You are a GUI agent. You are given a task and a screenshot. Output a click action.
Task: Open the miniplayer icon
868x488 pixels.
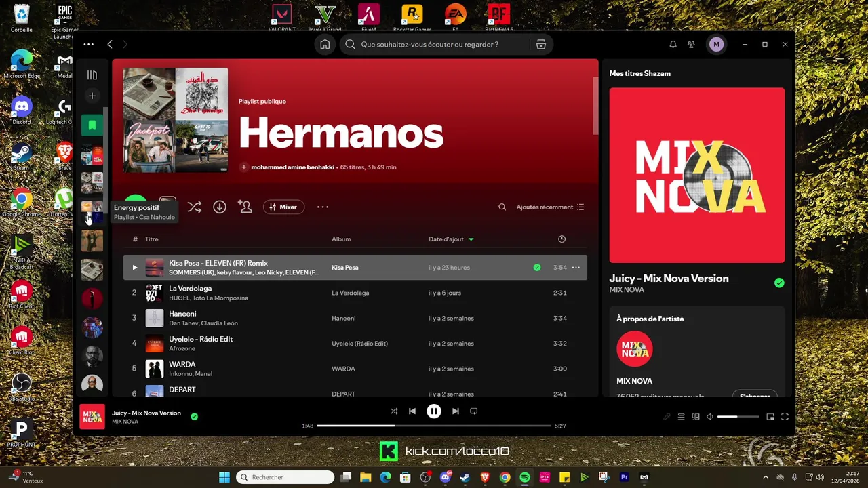tap(770, 416)
